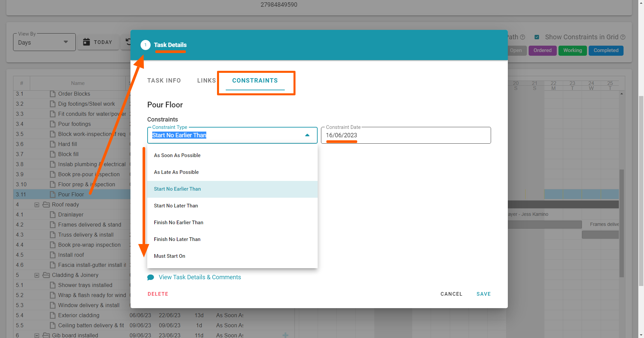Switch to the Task Info tab
This screenshot has width=644, height=338.
(164, 81)
